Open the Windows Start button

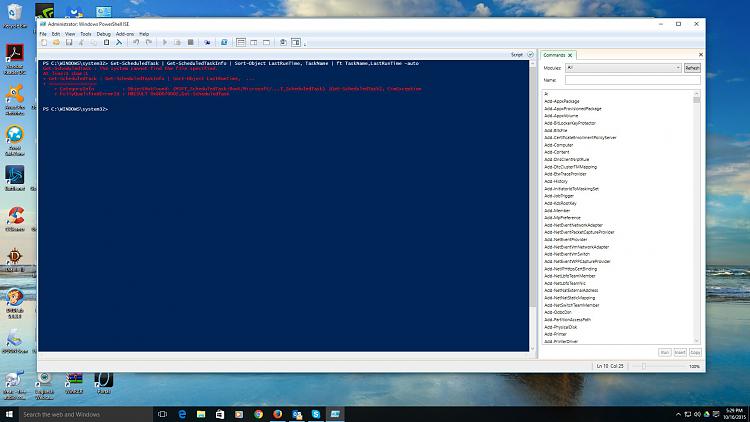pyautogui.click(x=9, y=414)
